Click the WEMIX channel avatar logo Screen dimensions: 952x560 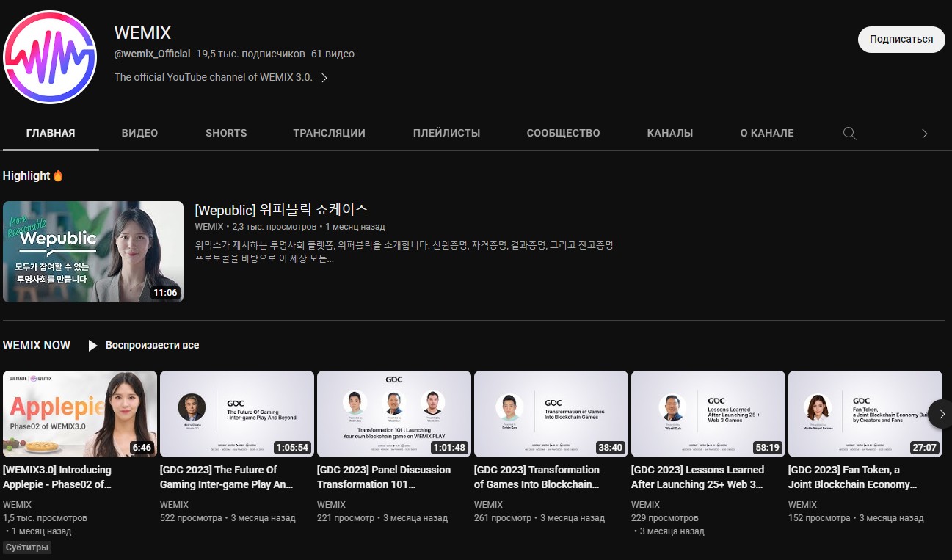point(50,57)
